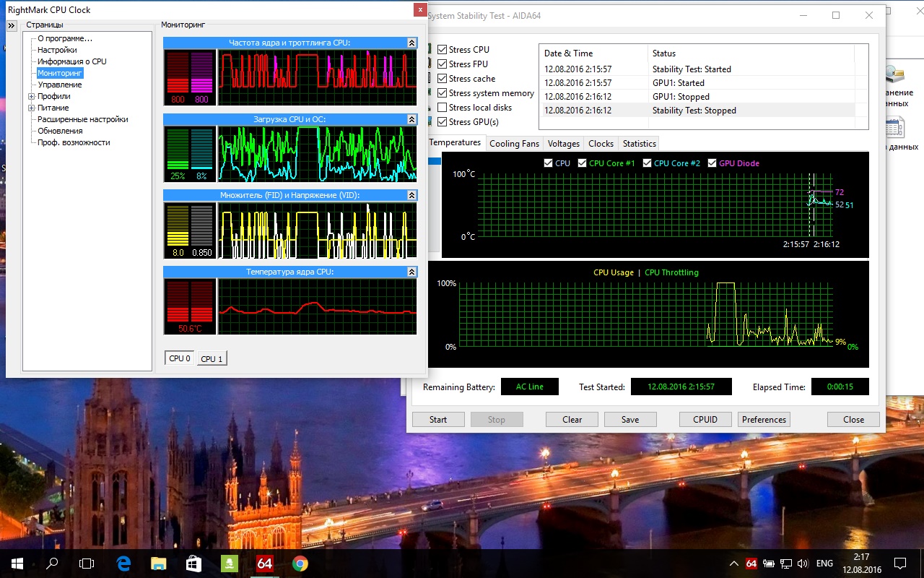Viewport: 924px width, 578px height.
Task: Open the Action Center notifications icon
Action: point(900,564)
